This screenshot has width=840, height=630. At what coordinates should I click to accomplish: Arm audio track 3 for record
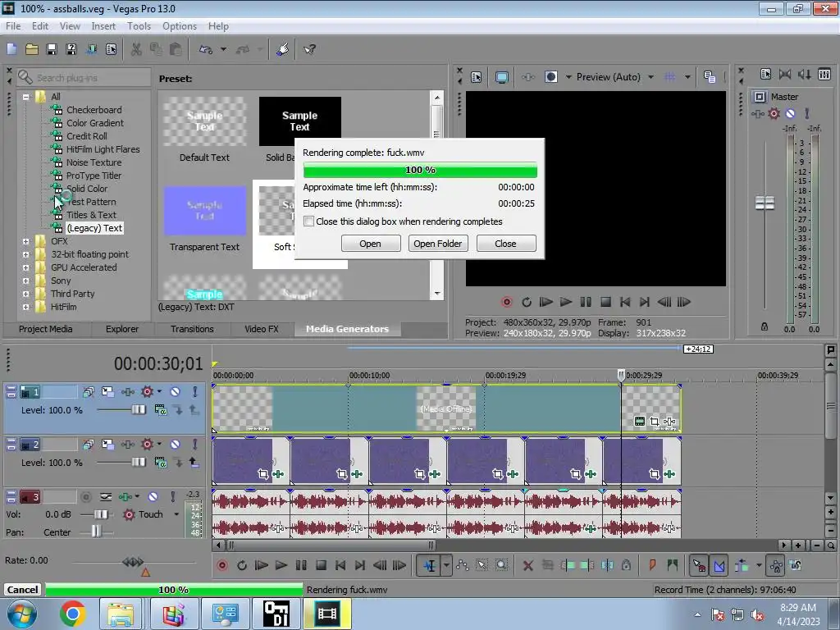coord(85,497)
